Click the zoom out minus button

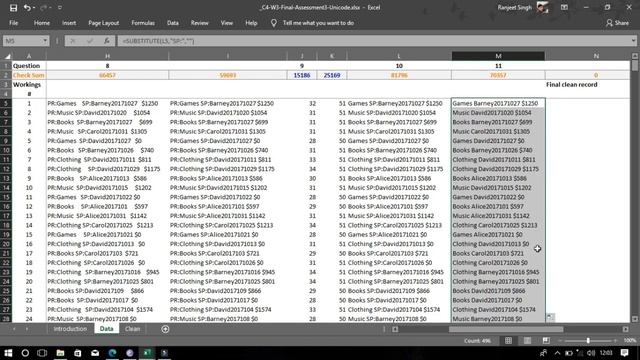(560, 340)
